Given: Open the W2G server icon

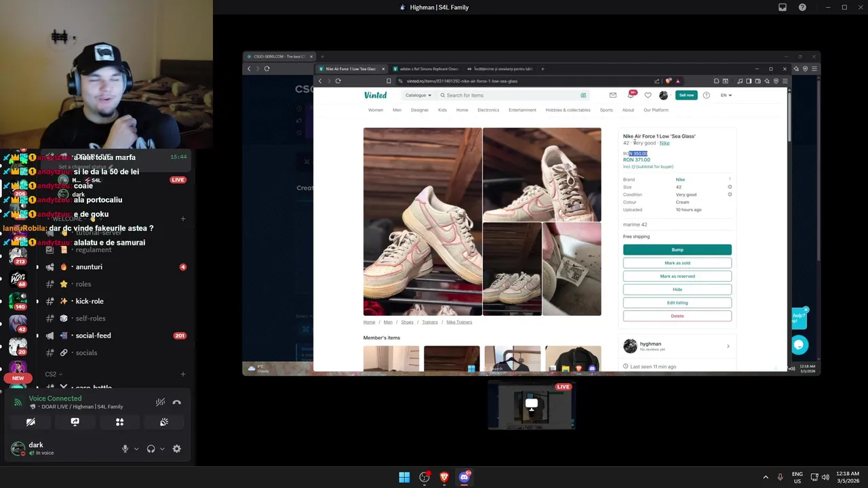Looking at the screenshot, I should (x=18, y=278).
